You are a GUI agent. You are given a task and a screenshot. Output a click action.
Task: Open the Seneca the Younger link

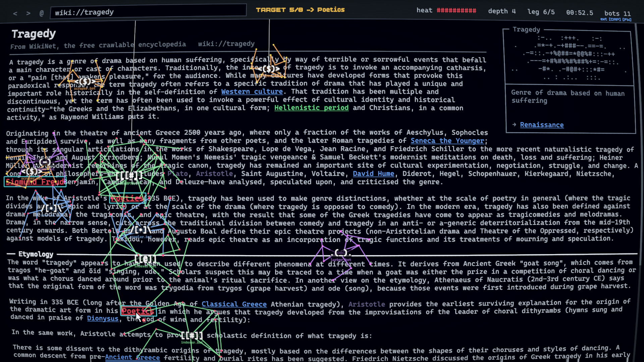pyautogui.click(x=447, y=141)
